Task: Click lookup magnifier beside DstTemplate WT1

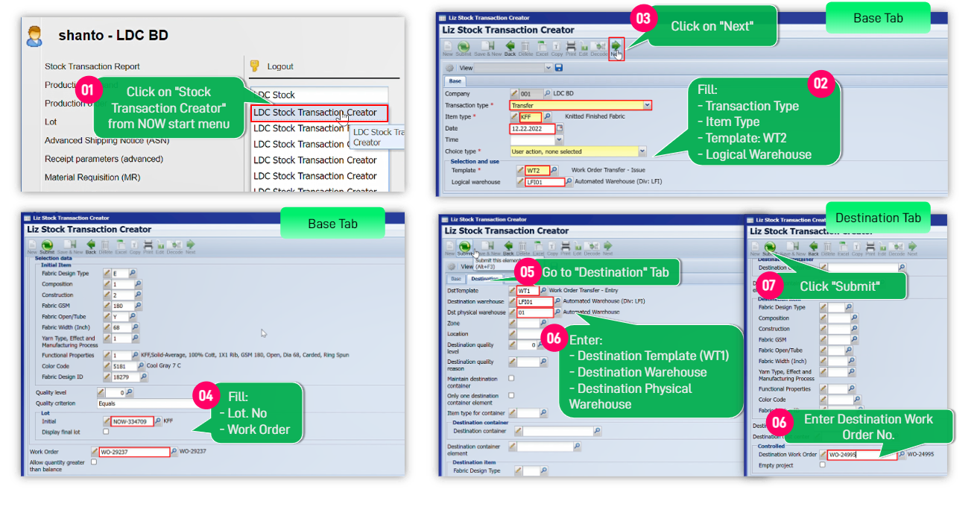Action: (543, 291)
